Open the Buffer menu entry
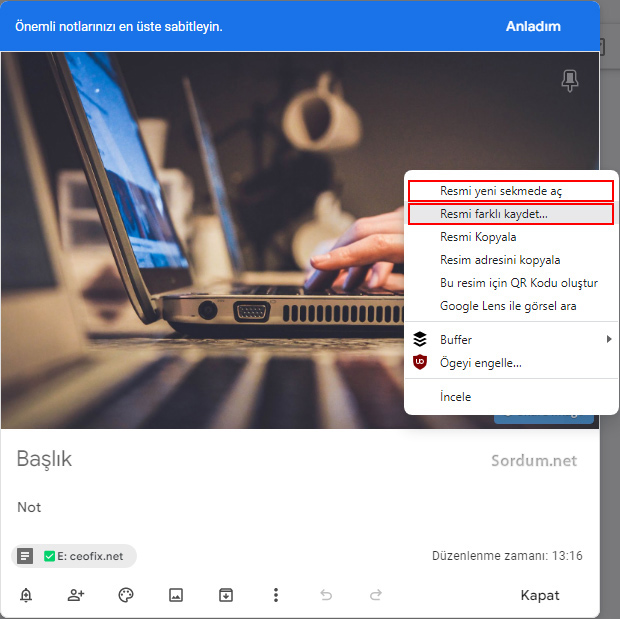Viewport: 620px width, 619px height. [x=511, y=339]
